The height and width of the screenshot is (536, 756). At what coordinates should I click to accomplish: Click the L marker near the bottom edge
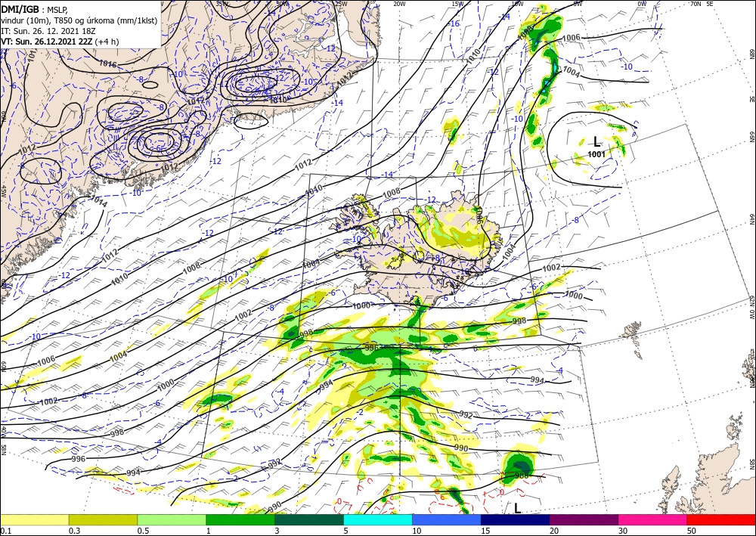pos(517,508)
